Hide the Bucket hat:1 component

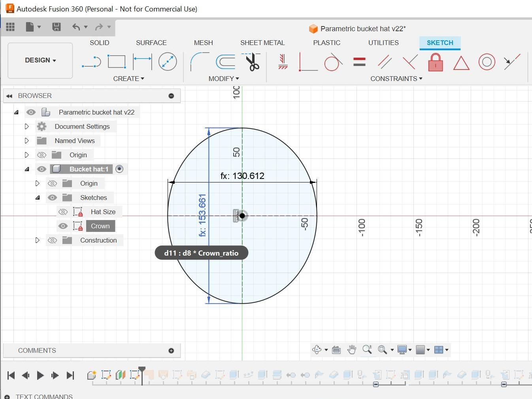[x=42, y=169]
